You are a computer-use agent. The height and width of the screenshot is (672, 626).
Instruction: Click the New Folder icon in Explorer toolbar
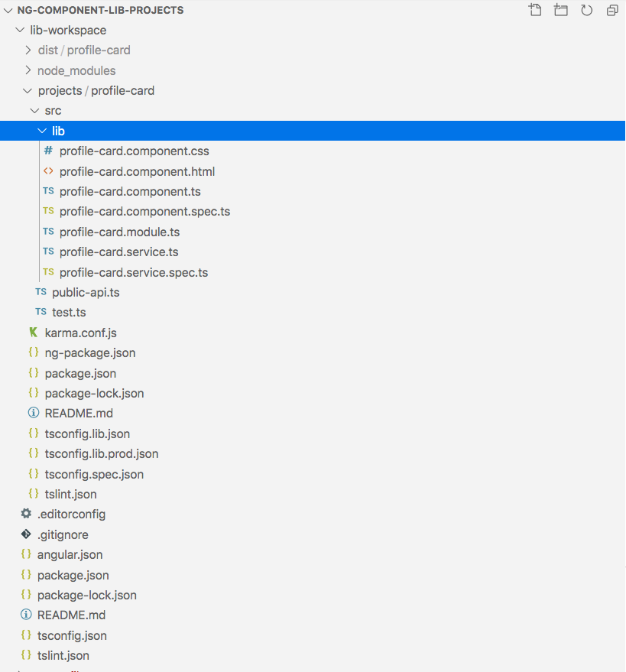[x=560, y=10]
